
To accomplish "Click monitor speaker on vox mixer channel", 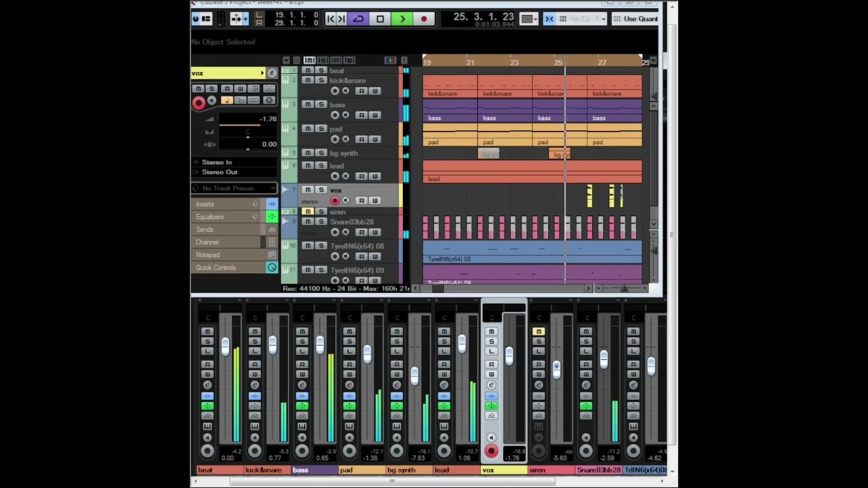I will click(492, 438).
